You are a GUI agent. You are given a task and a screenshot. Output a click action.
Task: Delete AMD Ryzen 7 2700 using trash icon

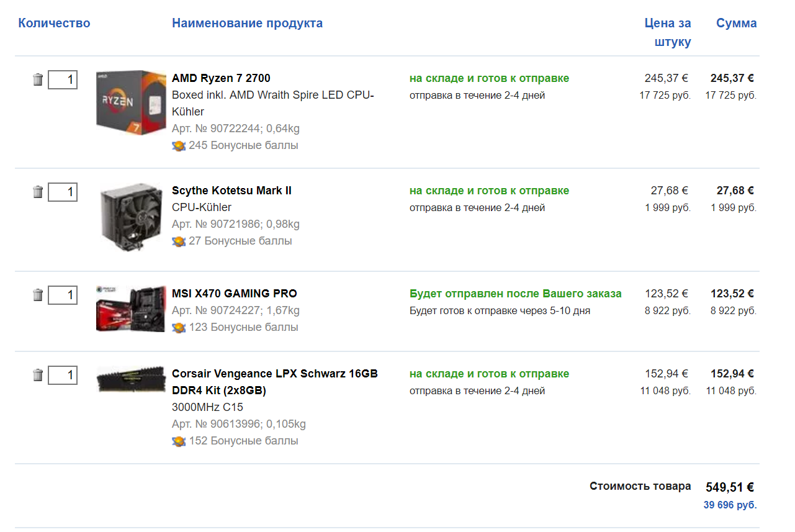pos(38,79)
